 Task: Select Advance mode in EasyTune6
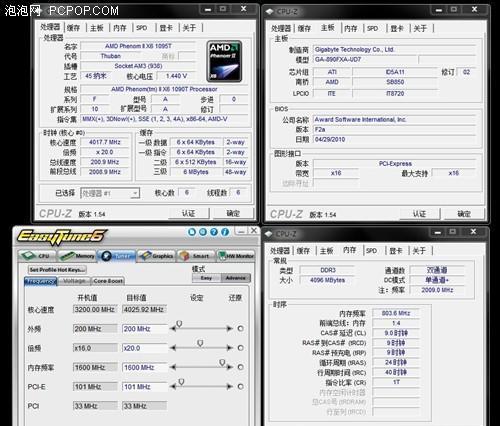click(x=235, y=278)
